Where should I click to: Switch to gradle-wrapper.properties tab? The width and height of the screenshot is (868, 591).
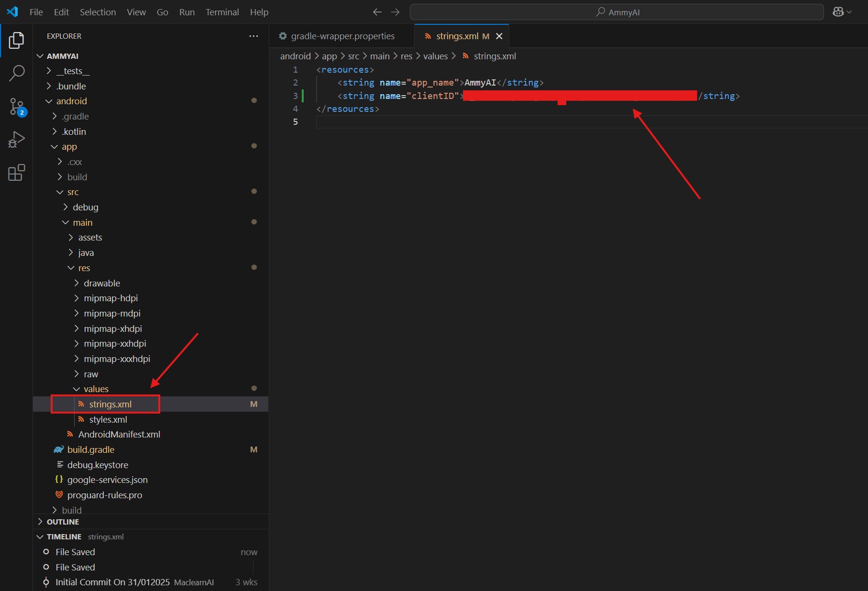point(342,36)
